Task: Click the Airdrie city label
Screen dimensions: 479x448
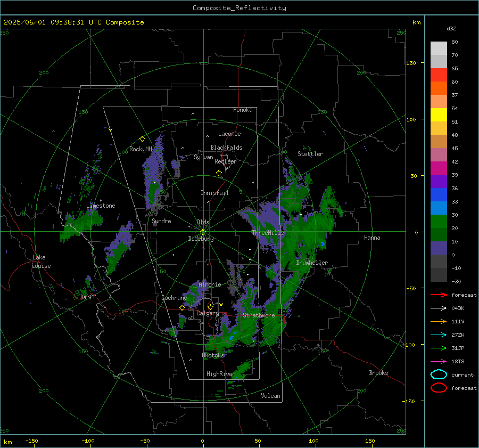Action: (x=210, y=284)
